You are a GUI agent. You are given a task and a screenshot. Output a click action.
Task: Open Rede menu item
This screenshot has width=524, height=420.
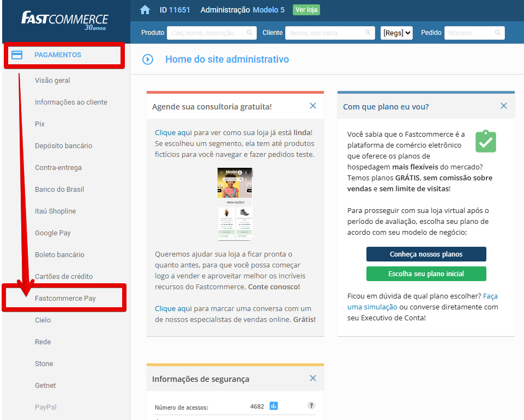43,342
